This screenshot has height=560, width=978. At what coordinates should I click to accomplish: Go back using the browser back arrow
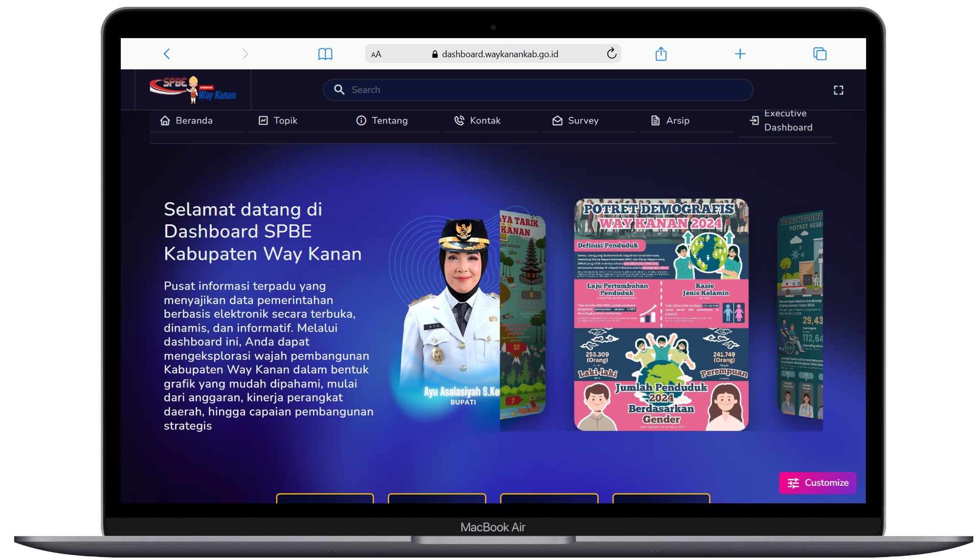(167, 54)
